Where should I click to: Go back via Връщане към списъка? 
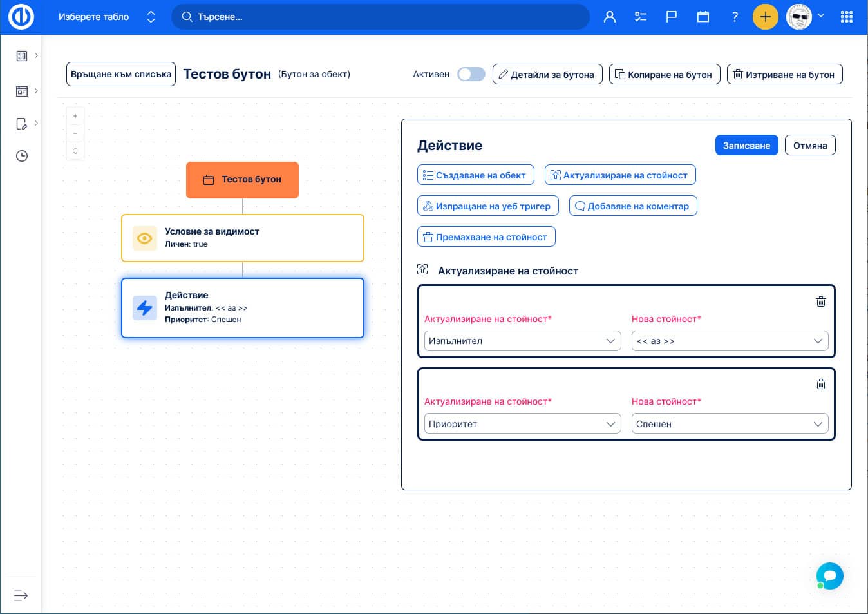click(121, 74)
